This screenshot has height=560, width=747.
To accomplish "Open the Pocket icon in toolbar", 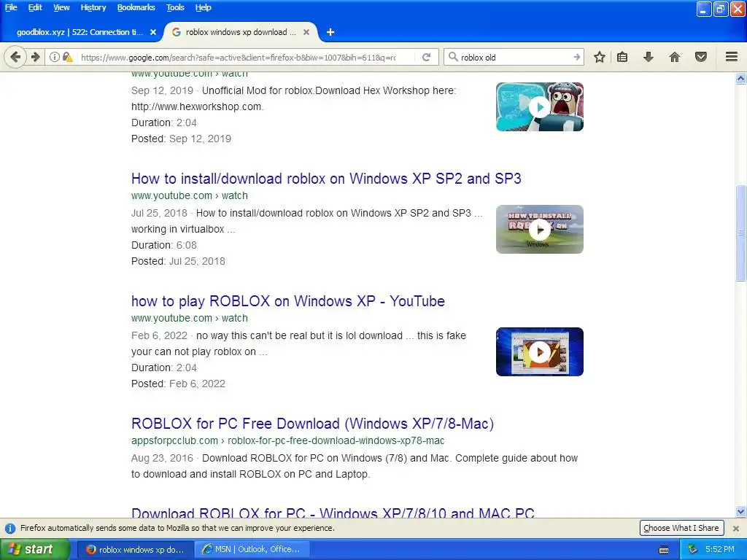I will (701, 57).
